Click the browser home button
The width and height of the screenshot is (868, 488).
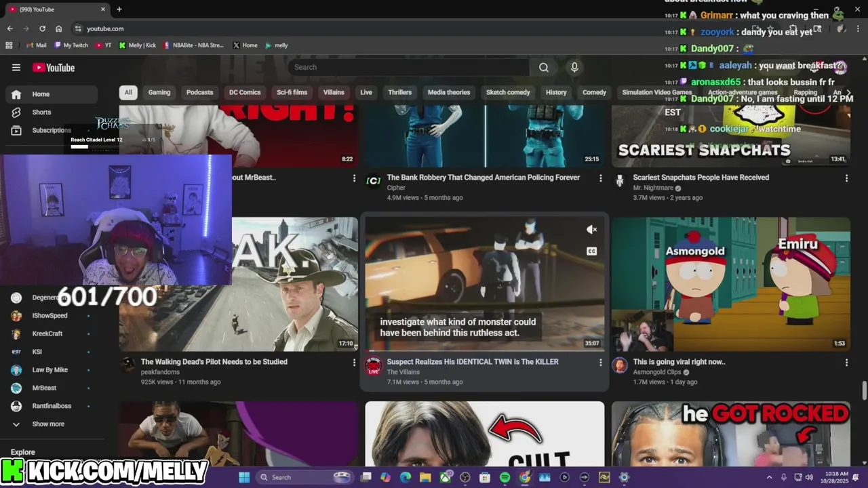click(59, 28)
